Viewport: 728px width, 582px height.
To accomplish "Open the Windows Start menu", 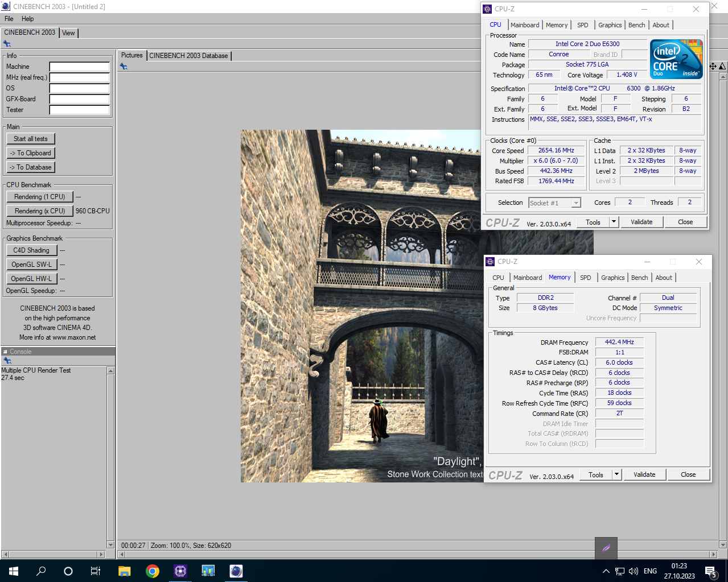I will click(x=14, y=571).
